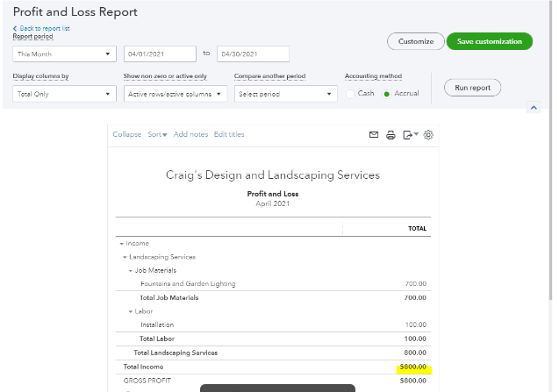Open the Report period dropdown
The width and height of the screenshot is (559, 392).
point(64,54)
